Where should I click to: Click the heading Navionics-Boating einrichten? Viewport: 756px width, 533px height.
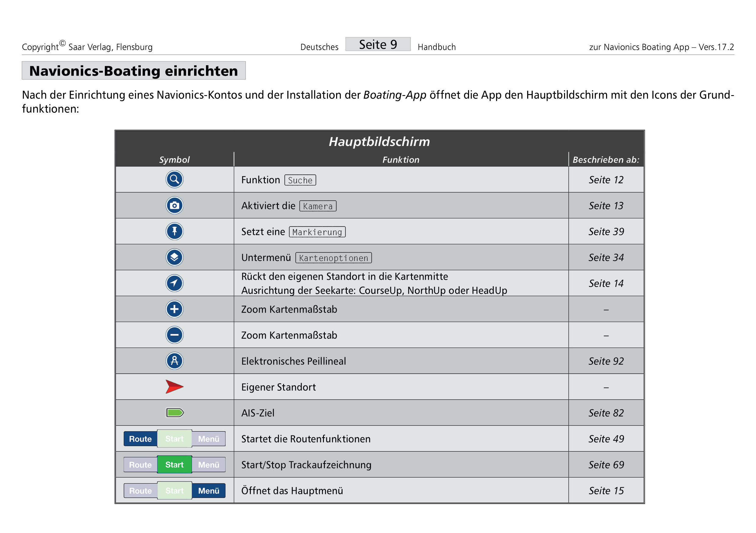coord(134,70)
